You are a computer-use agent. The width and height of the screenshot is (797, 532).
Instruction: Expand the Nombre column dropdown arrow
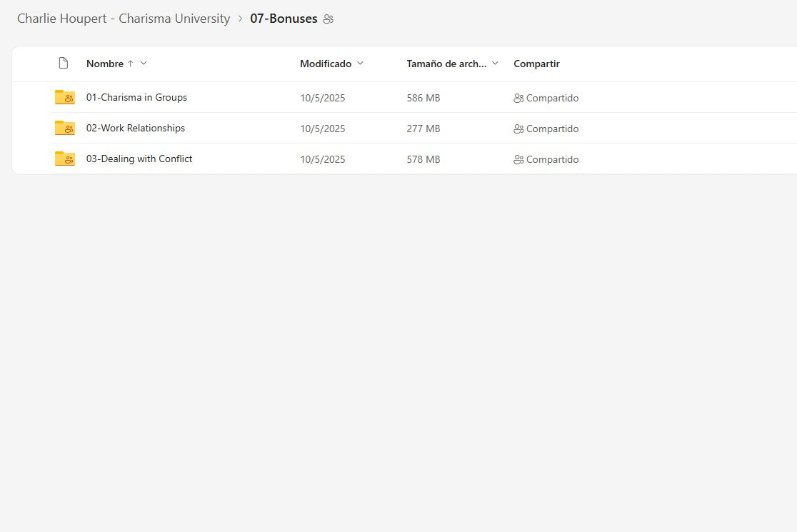pos(144,64)
